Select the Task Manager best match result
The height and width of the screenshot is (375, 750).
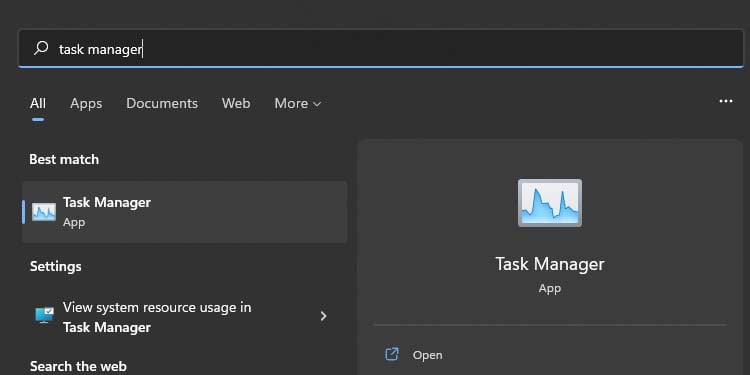coord(185,212)
